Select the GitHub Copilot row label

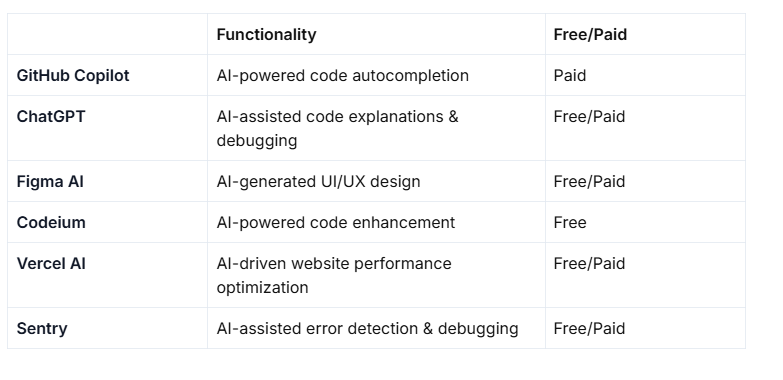(x=73, y=75)
